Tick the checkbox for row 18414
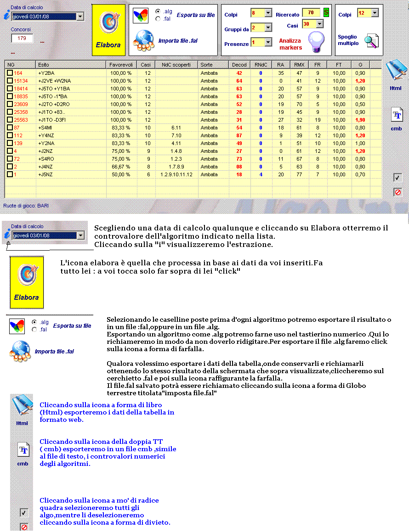Viewport: 409px width, 532px height. click(x=10, y=88)
